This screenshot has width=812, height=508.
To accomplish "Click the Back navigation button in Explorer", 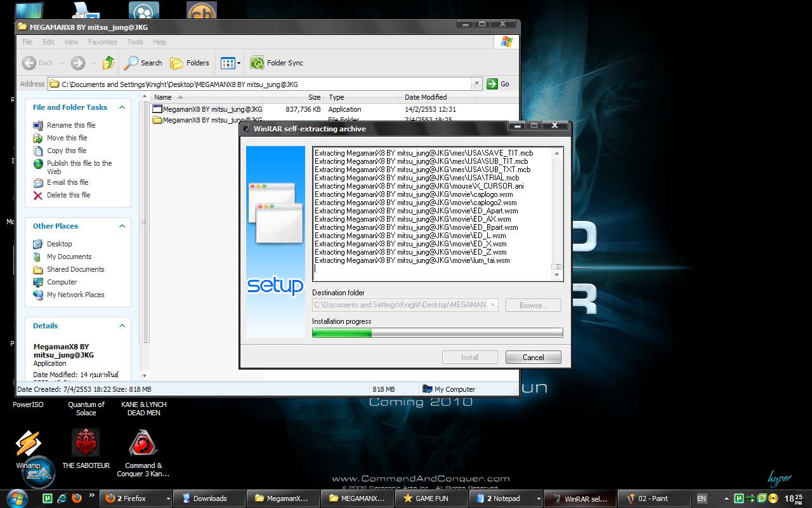I will pos(38,62).
